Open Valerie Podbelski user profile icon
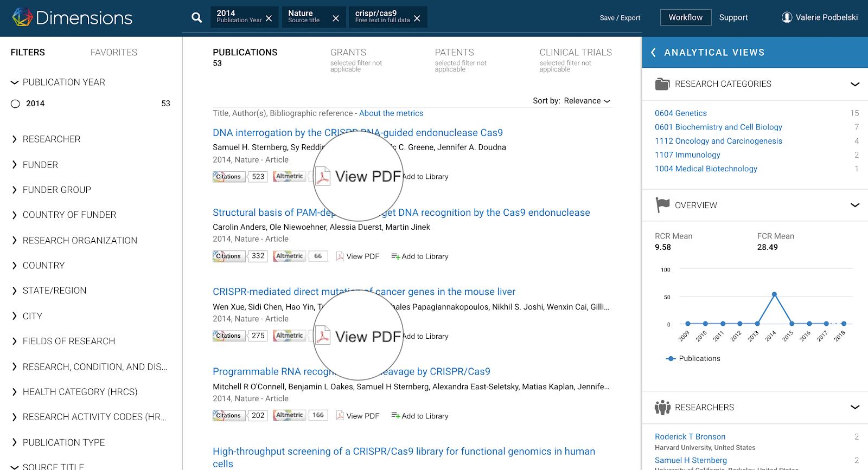This screenshot has height=470, width=868. coord(787,17)
